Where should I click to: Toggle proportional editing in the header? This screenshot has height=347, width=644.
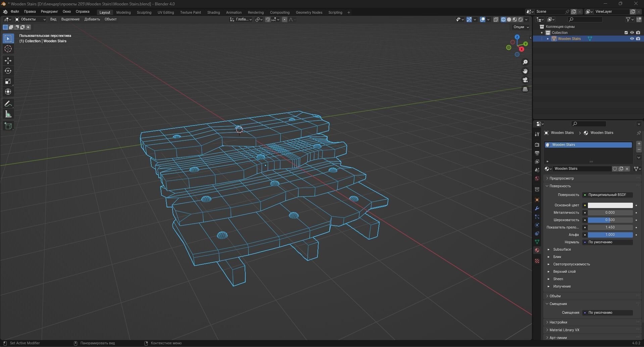[285, 19]
